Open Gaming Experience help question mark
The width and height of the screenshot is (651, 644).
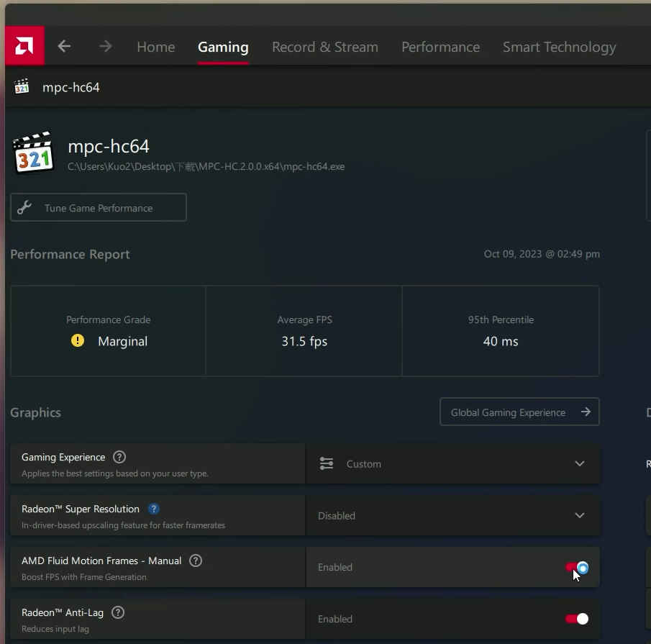point(119,457)
